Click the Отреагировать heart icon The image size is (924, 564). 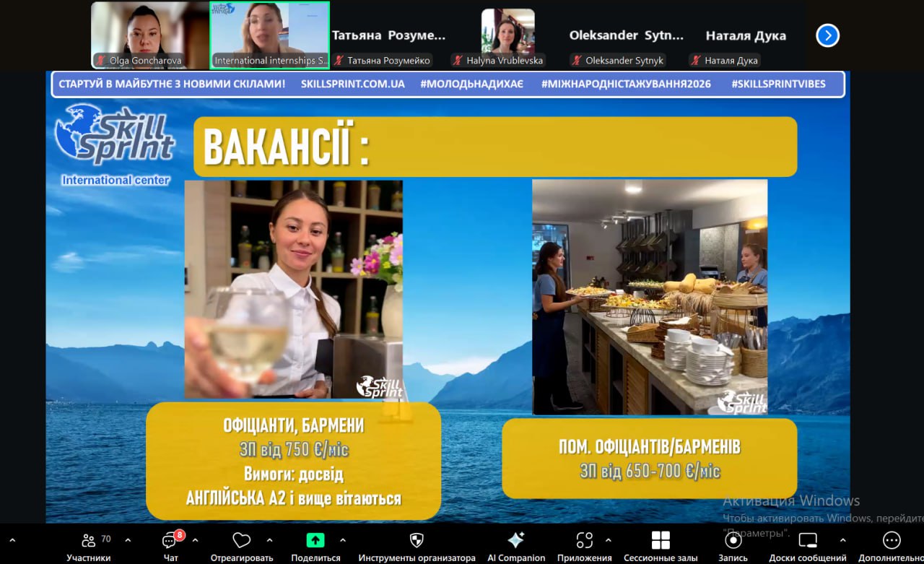tap(242, 541)
